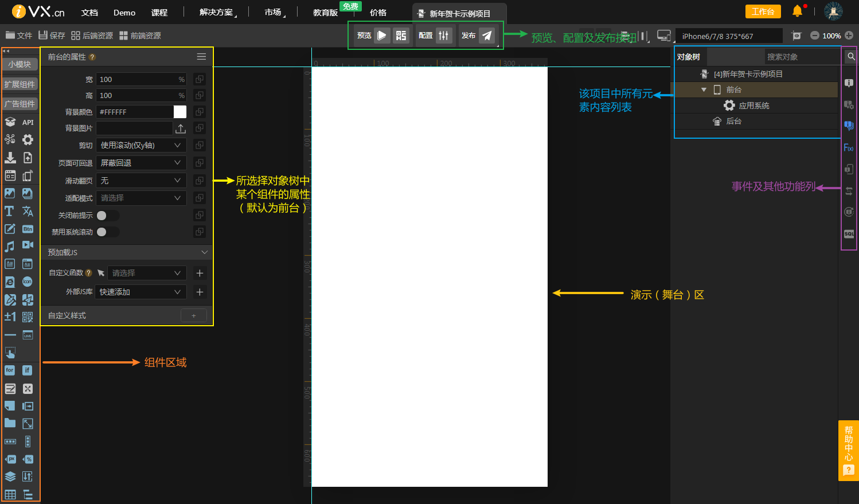Screen dimensions: 859x504
Task: Click the background image upload icon
Action: 181,128
